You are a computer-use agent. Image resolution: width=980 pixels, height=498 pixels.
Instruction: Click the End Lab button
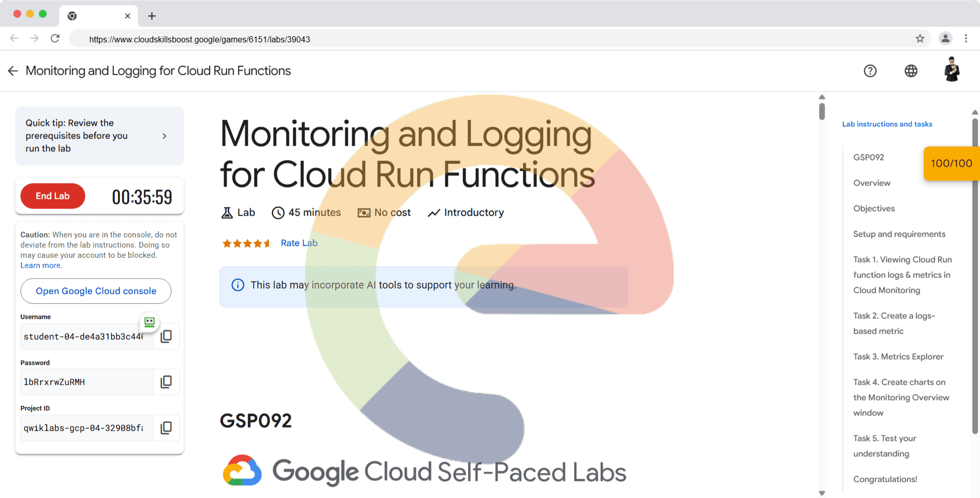(x=53, y=196)
